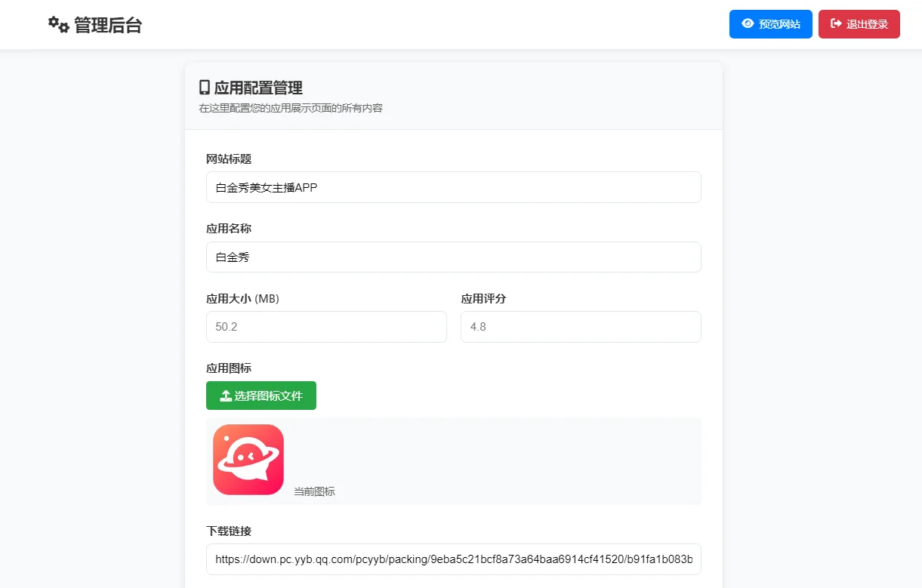The image size is (922, 588).
Task: Click the gears icon beside 管理后台
Action: pyautogui.click(x=58, y=25)
